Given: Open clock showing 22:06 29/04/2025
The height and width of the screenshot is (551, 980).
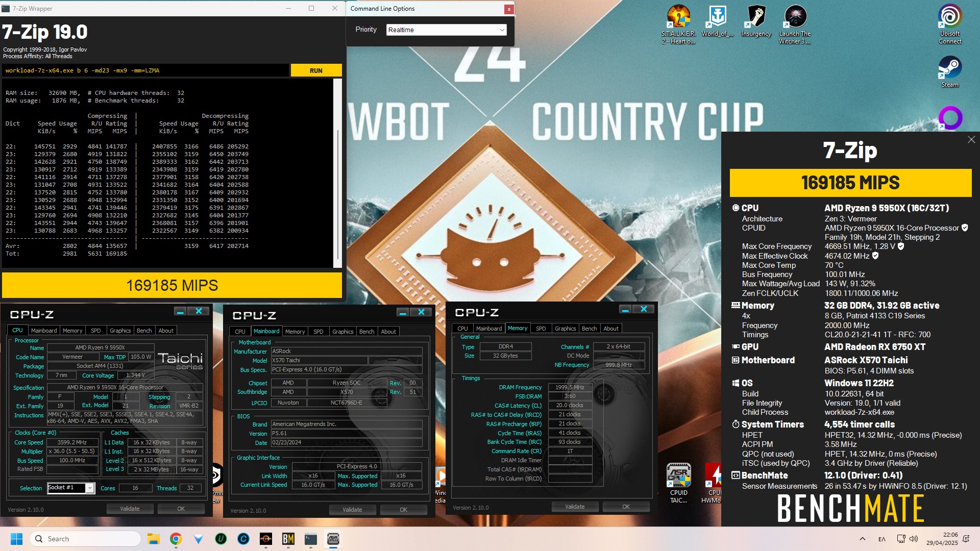Looking at the screenshot, I should (942, 539).
